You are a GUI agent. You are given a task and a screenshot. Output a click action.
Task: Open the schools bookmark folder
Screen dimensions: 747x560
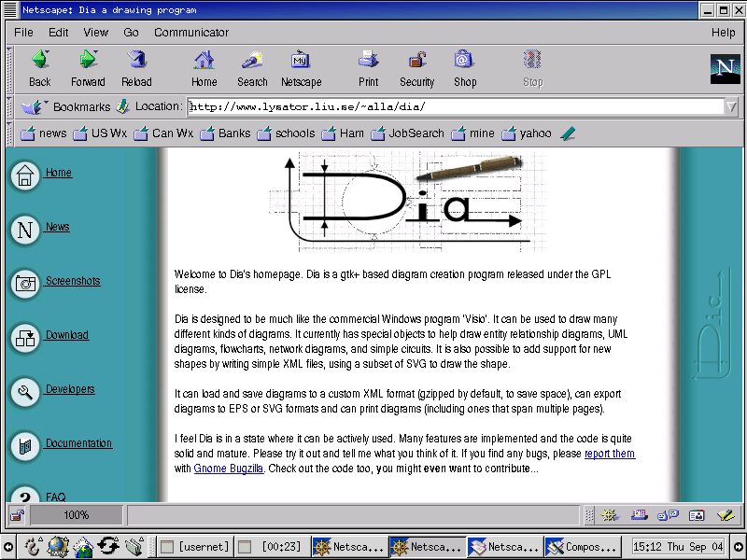click(286, 133)
